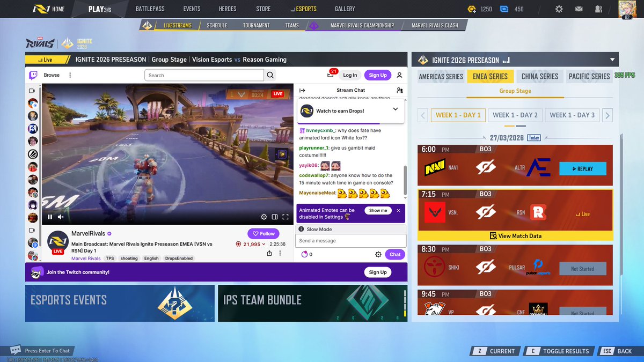Image resolution: width=644 pixels, height=362 pixels.
Task: Click the Press Enter To Chat icon
Action: 16,350
